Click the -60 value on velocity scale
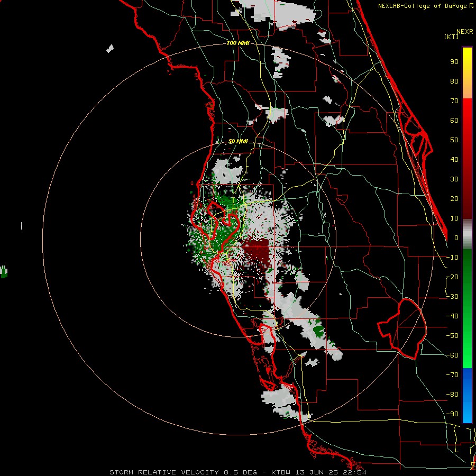 (452, 355)
